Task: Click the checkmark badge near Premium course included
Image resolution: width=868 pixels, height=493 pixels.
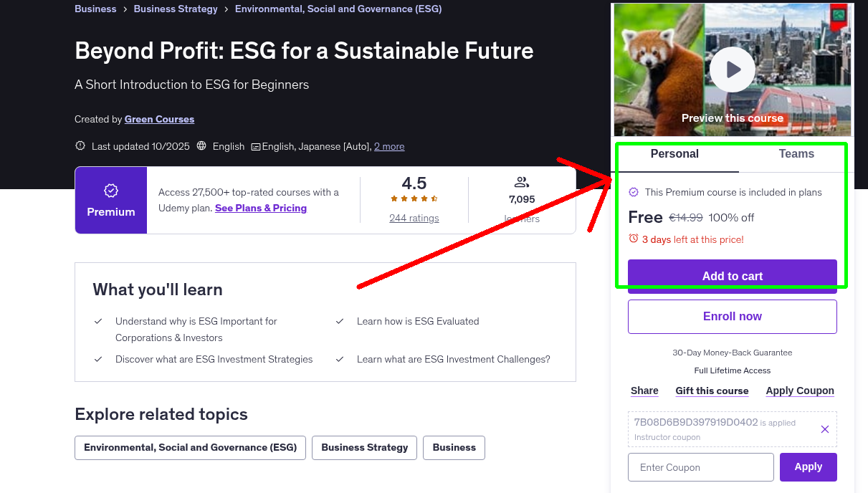Action: [634, 192]
